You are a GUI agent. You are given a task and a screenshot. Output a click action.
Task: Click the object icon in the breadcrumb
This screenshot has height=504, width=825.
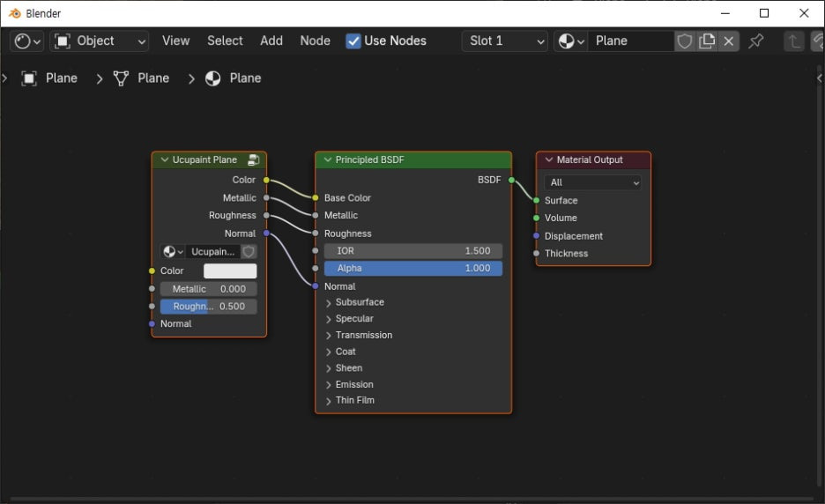29,78
